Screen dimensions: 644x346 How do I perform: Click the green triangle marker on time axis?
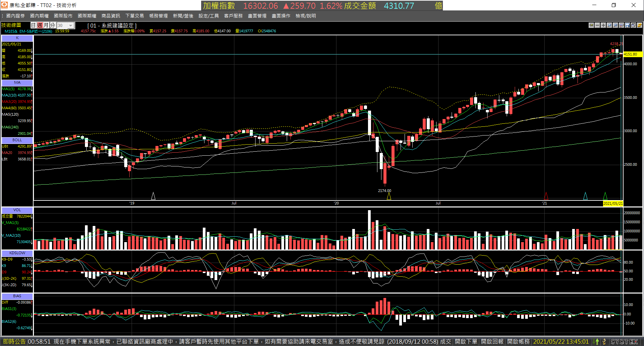coord(605,196)
